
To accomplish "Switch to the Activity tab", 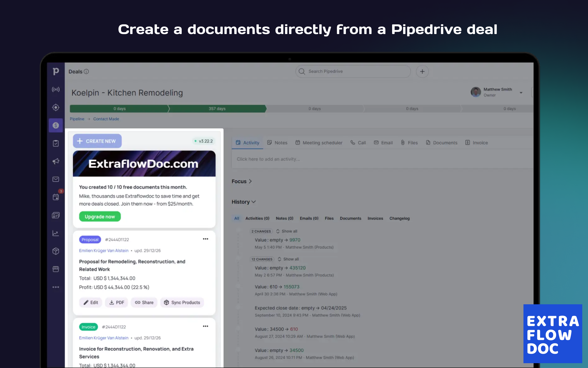I will coord(247,143).
